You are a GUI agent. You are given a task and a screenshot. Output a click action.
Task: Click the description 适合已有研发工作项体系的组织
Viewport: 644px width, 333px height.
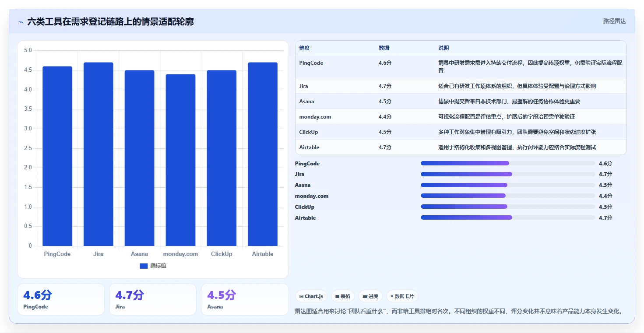(517, 86)
